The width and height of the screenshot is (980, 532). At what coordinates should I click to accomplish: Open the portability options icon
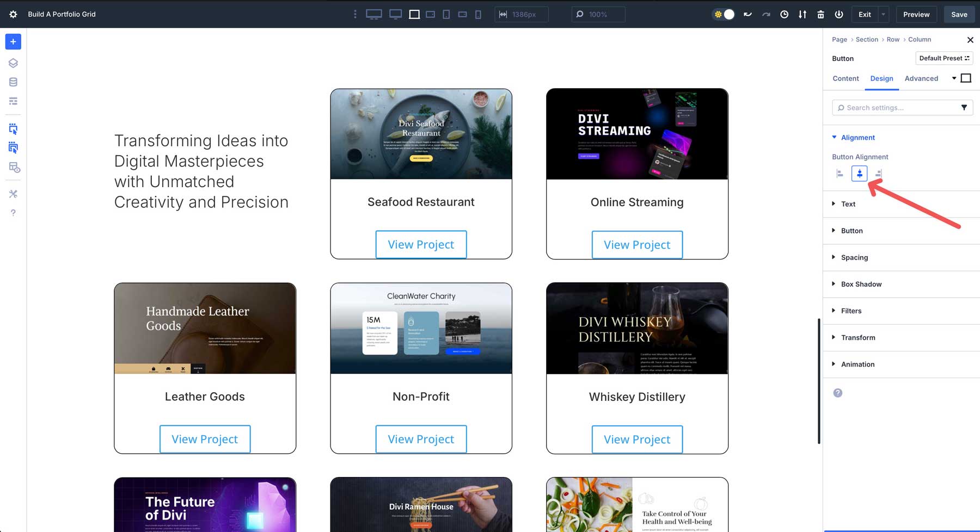802,15
